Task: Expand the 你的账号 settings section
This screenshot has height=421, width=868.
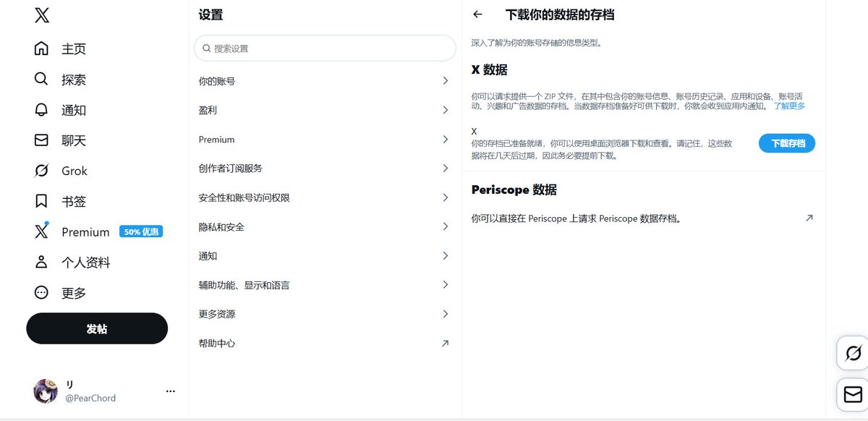Action: tap(324, 81)
